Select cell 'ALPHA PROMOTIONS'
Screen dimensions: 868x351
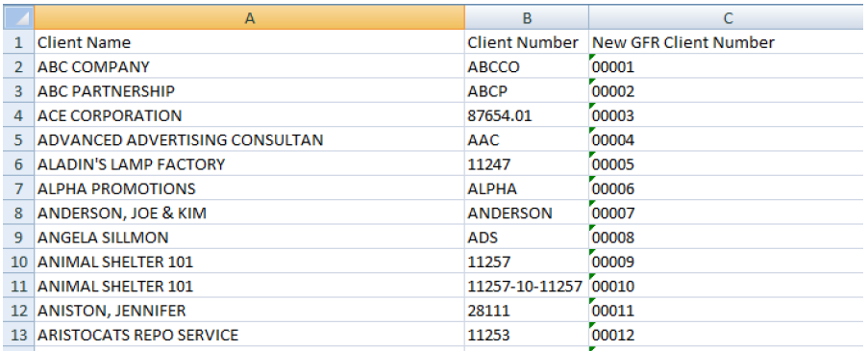250,188
